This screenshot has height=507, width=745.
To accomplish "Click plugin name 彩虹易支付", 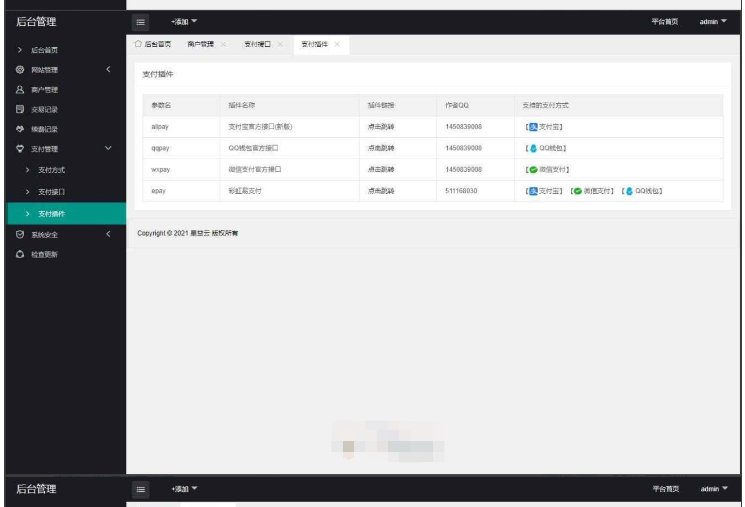I will coord(245,191).
